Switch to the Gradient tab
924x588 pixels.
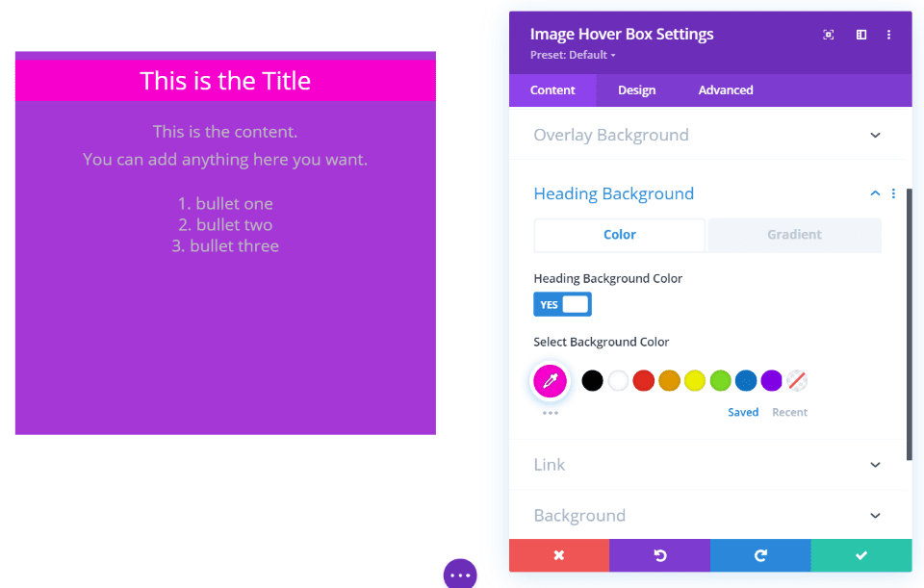pos(794,235)
